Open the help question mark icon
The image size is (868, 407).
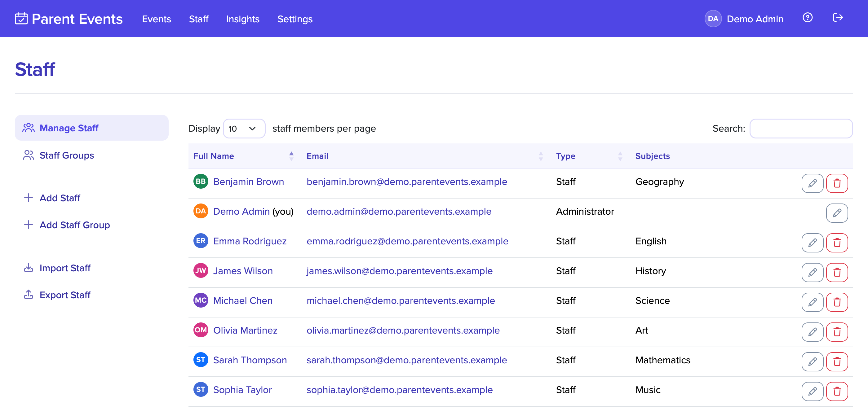pos(807,18)
